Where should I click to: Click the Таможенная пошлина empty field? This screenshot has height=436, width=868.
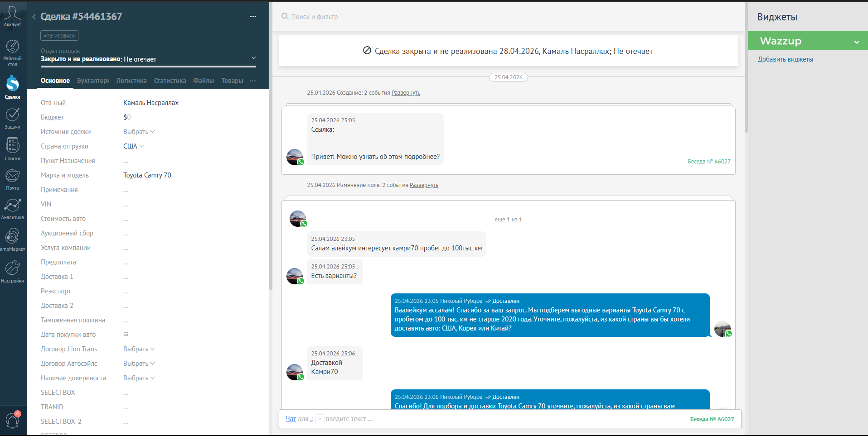(x=126, y=321)
